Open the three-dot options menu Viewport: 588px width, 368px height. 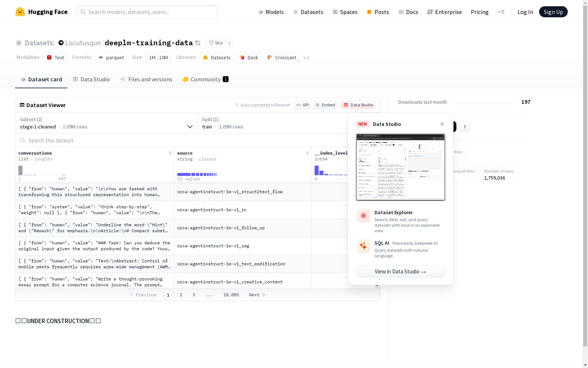pos(465,127)
